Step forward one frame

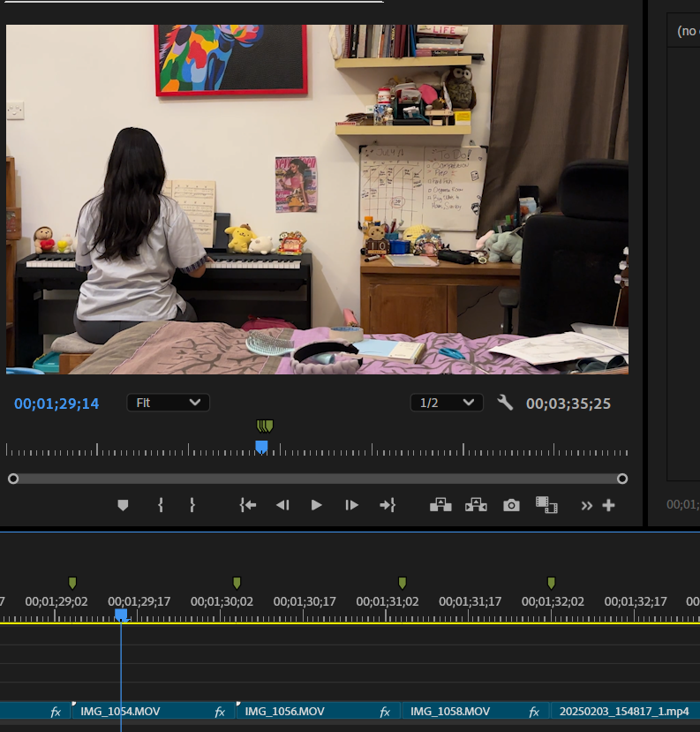[x=351, y=505]
